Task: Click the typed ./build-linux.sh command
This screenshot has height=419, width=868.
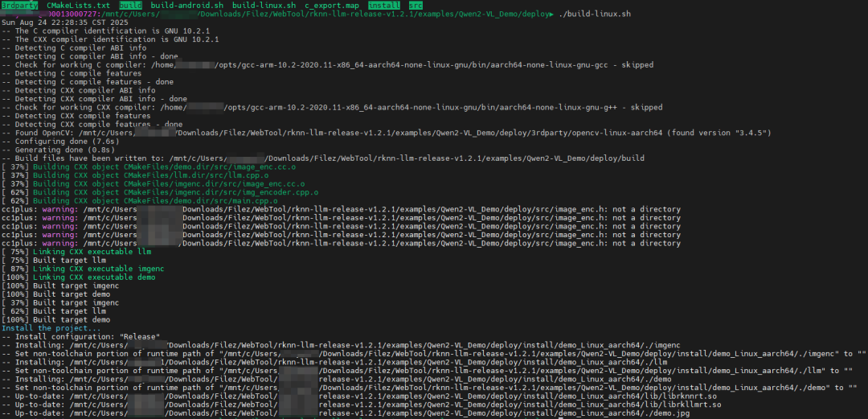Action: click(593, 15)
